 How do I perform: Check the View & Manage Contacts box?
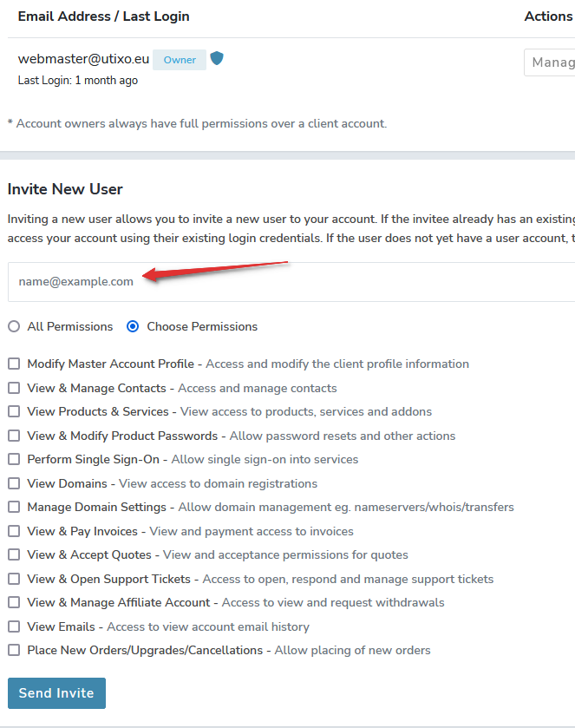pyautogui.click(x=14, y=388)
